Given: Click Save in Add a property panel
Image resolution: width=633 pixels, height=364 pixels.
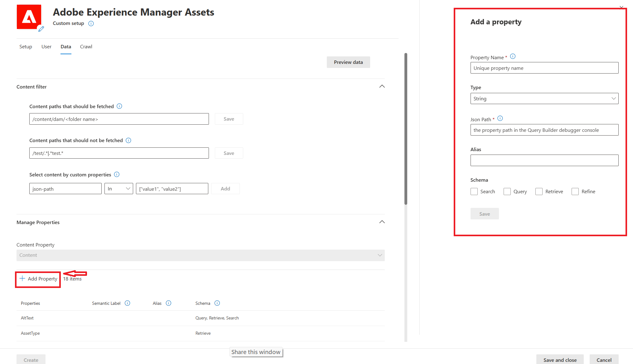Looking at the screenshot, I should pyautogui.click(x=485, y=214).
